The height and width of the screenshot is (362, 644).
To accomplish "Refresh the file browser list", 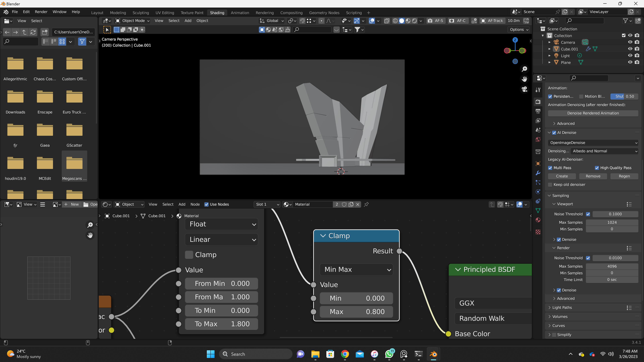I will (x=33, y=32).
